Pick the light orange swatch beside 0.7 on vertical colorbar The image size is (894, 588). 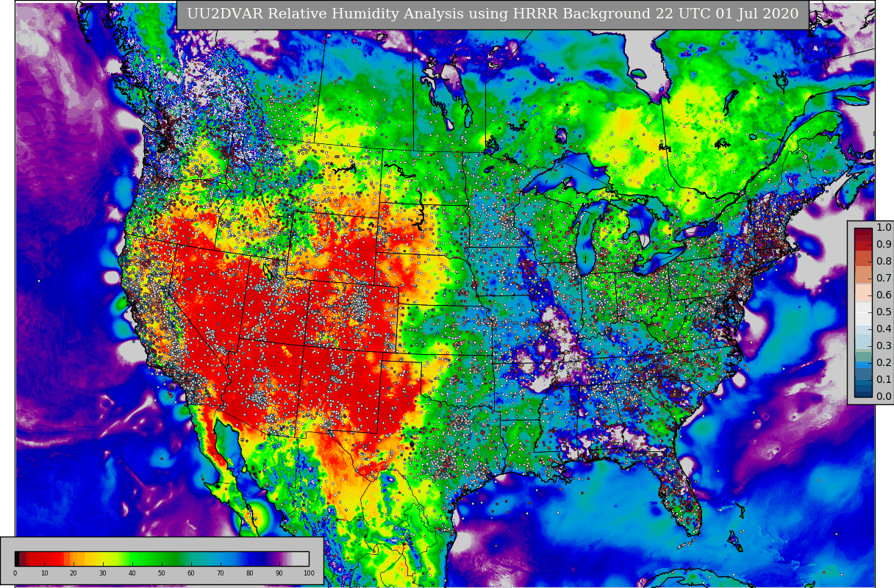click(863, 274)
